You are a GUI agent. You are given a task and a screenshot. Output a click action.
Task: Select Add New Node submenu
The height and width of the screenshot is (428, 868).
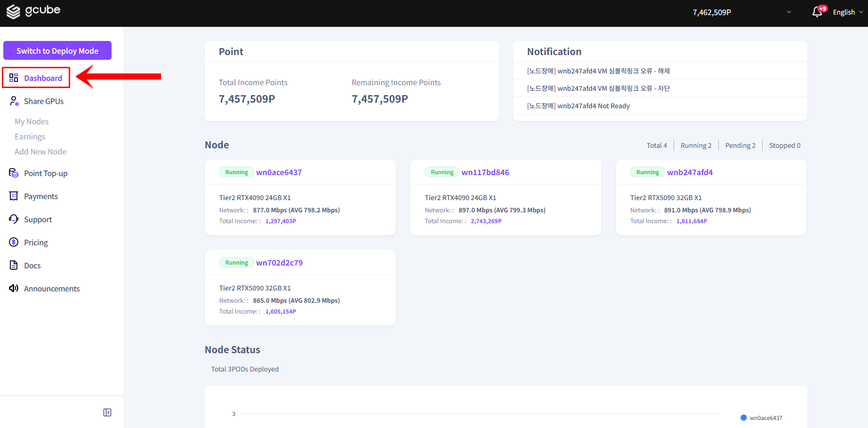pyautogui.click(x=40, y=152)
